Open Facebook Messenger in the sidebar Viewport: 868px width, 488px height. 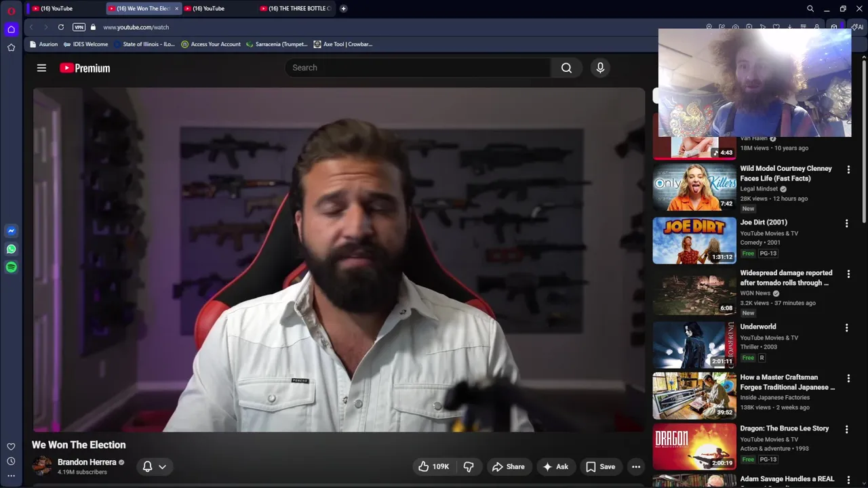(11, 231)
